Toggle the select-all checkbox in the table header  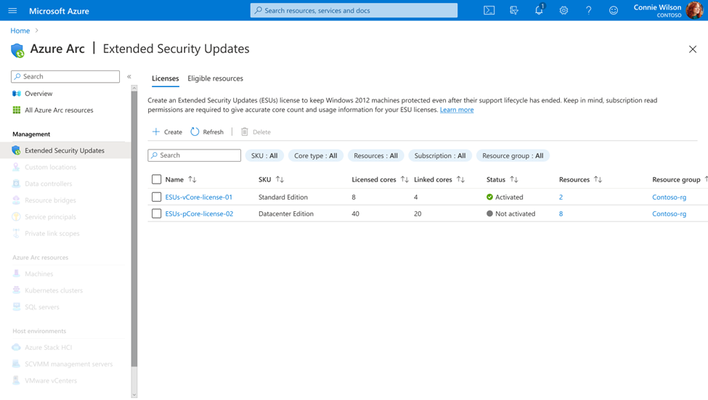coord(156,179)
